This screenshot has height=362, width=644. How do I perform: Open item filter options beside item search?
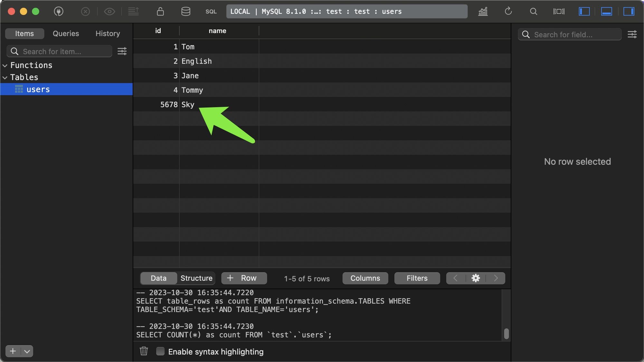(122, 51)
